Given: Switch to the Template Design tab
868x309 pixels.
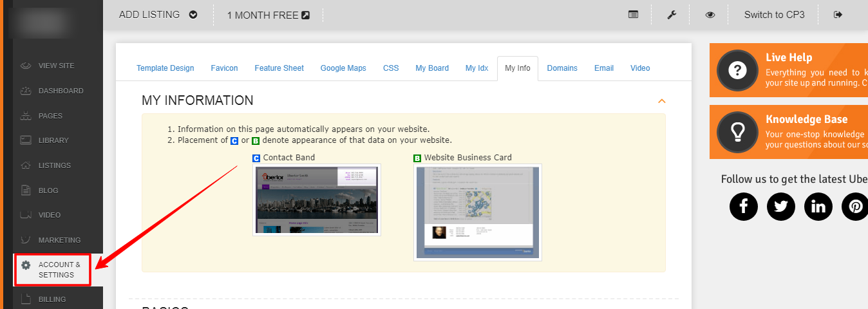Looking at the screenshot, I should pos(165,68).
